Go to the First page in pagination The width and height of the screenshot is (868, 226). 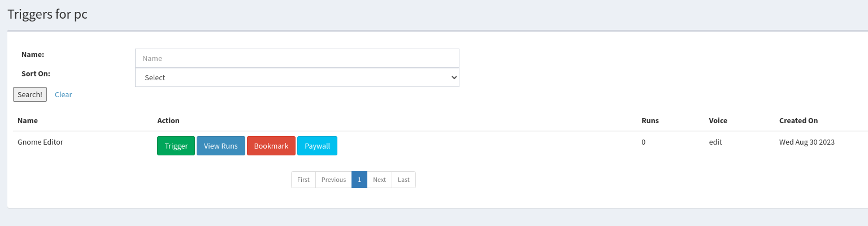pyautogui.click(x=303, y=180)
